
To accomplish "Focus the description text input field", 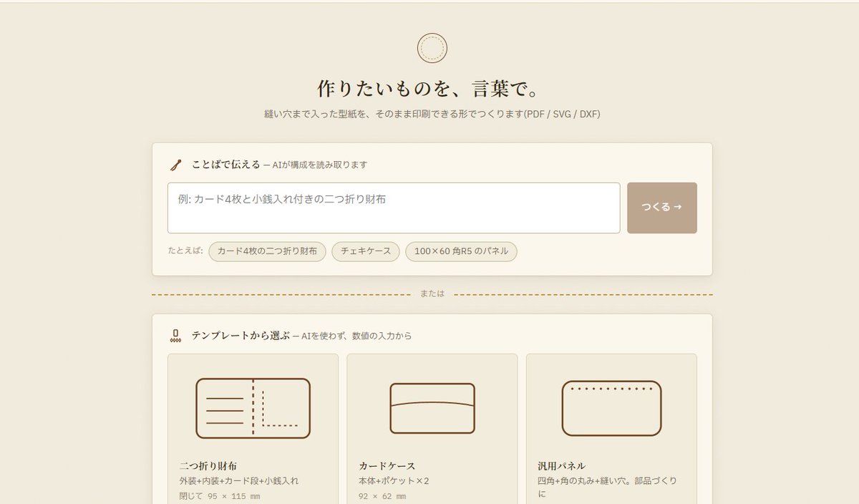I will point(394,208).
